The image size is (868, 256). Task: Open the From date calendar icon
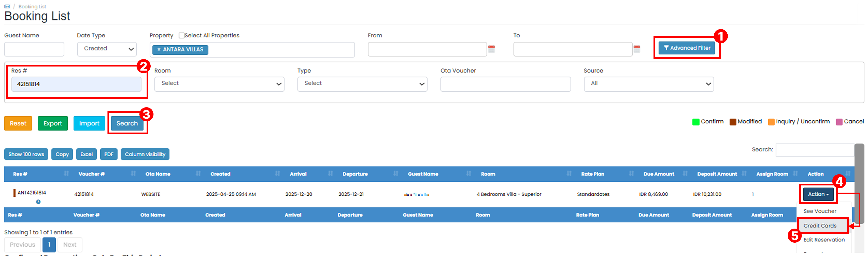(492, 49)
